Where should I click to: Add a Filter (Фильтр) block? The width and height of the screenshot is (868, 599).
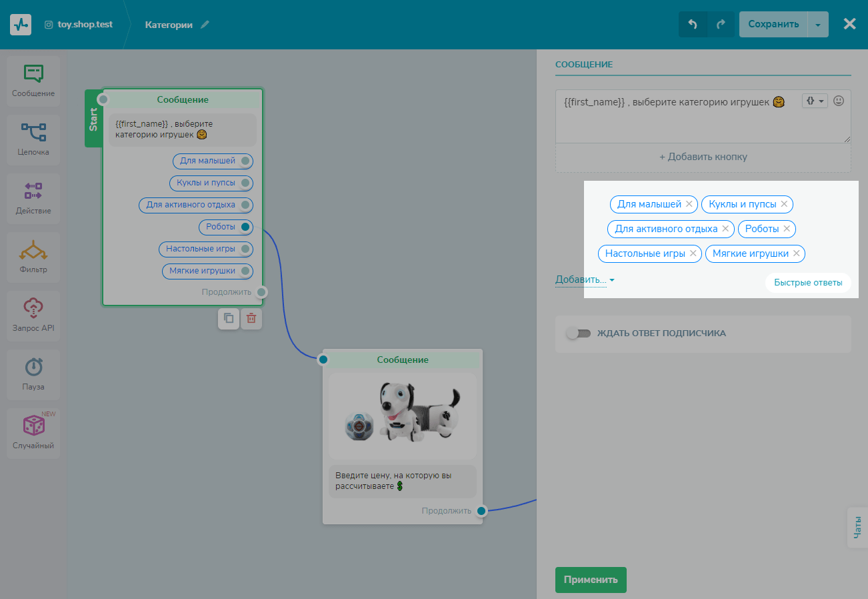point(33,251)
